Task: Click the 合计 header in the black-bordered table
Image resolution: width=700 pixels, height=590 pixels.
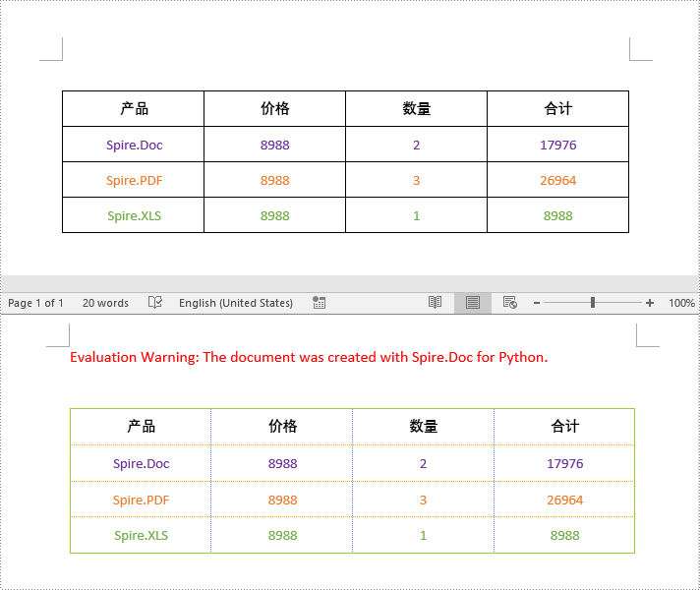Action: tap(558, 108)
